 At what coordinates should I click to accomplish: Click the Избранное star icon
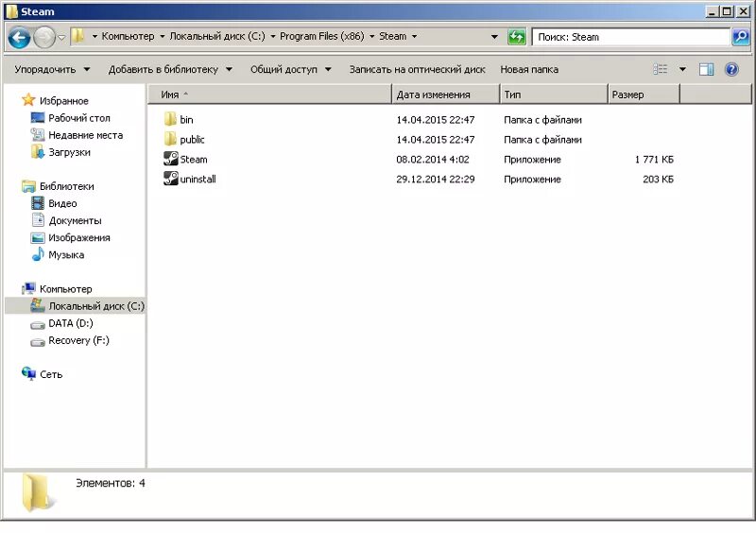pyautogui.click(x=28, y=100)
